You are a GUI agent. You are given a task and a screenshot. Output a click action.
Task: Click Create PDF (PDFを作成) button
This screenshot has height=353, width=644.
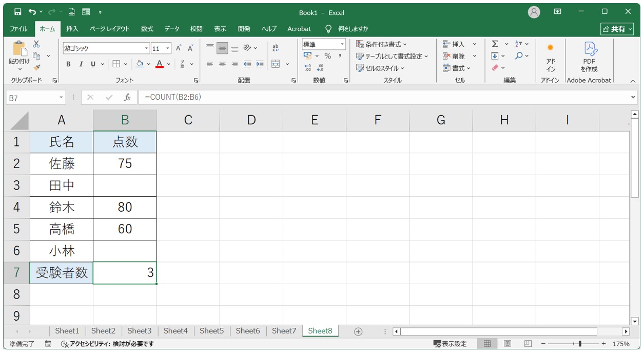(589, 57)
